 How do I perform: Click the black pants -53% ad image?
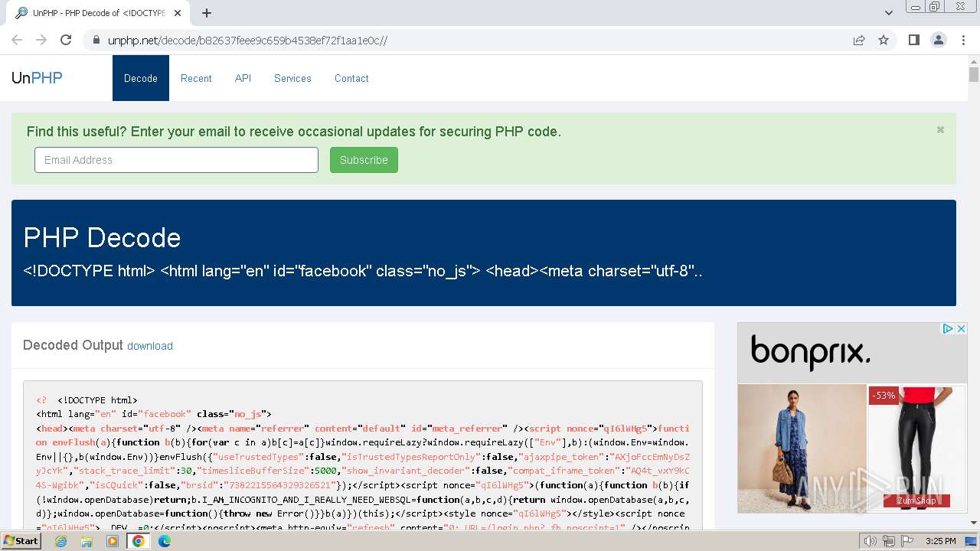click(917, 448)
